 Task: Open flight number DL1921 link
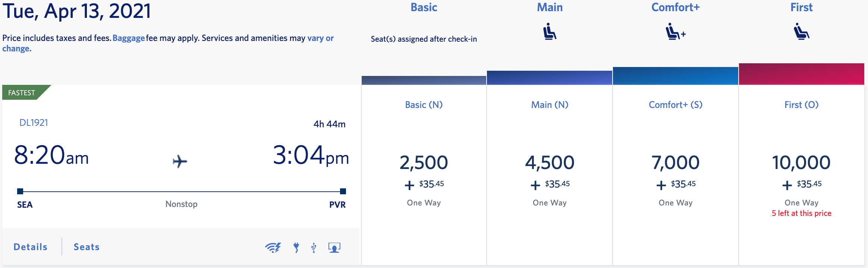click(x=34, y=123)
